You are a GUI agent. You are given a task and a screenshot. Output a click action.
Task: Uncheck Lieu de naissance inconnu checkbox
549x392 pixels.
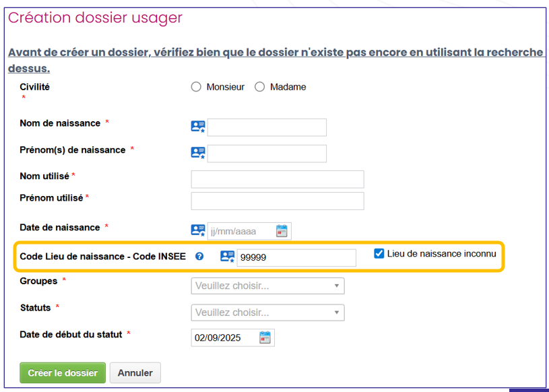click(x=379, y=254)
